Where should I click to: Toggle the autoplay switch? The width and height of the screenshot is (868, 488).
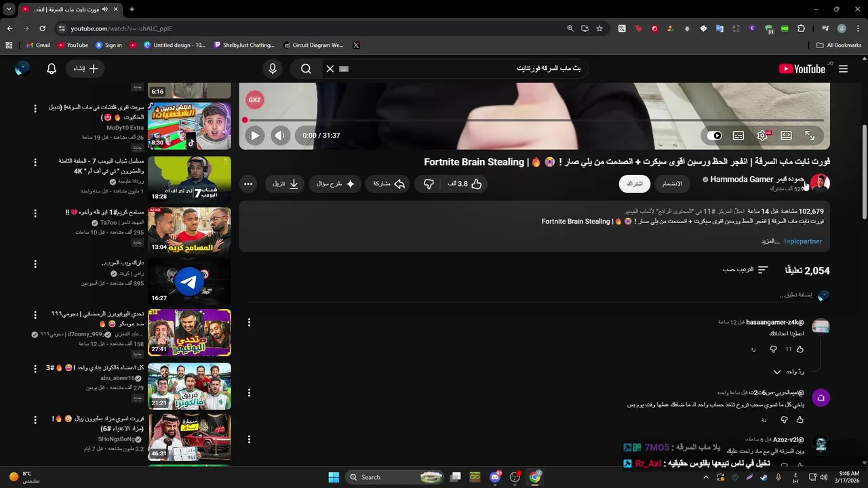point(715,136)
